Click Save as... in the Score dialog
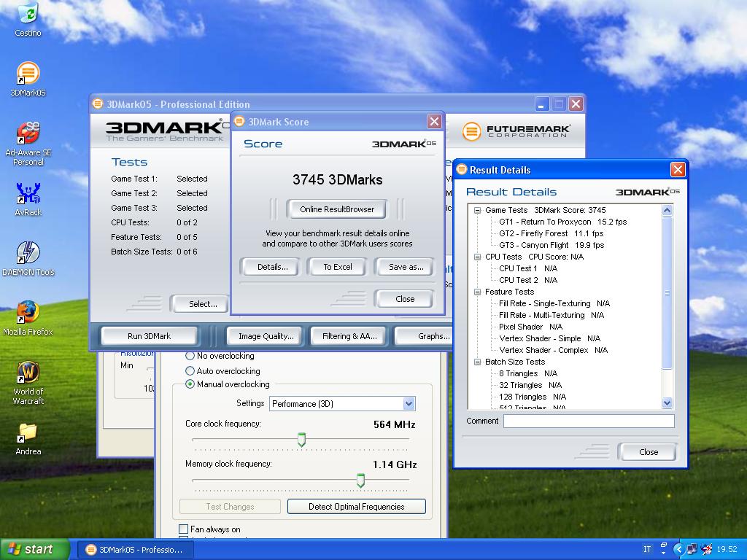747x560 pixels. tap(406, 267)
